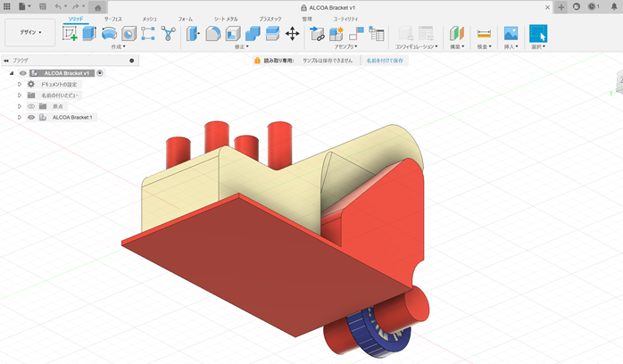Screen dimensions: 623x364
Task: Close the ALCOA Bracket v1 tab
Action: (547, 7)
